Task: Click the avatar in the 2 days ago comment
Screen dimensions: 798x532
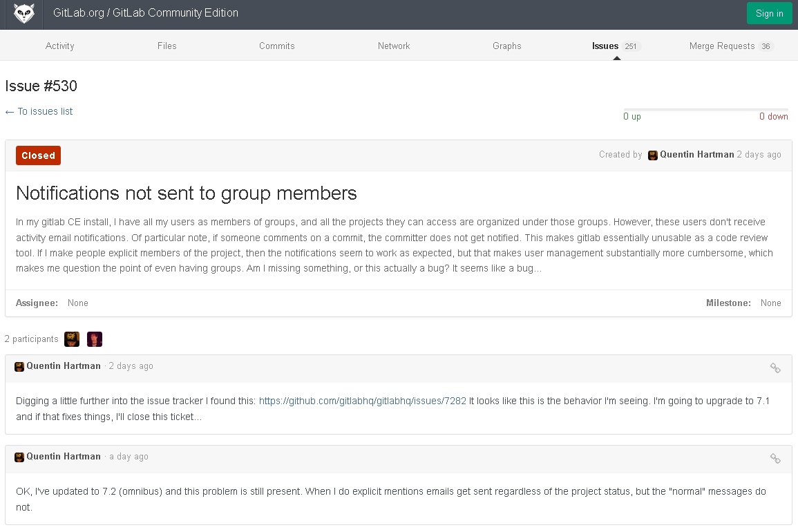Action: point(19,367)
